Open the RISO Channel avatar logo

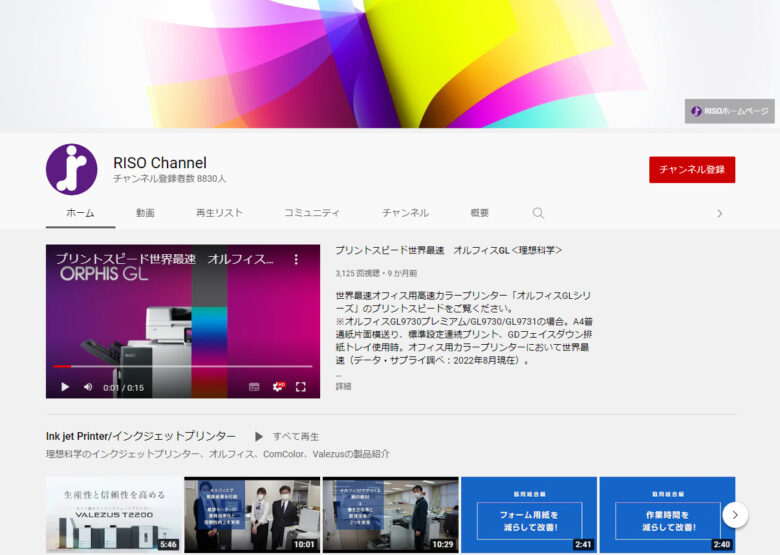click(72, 169)
